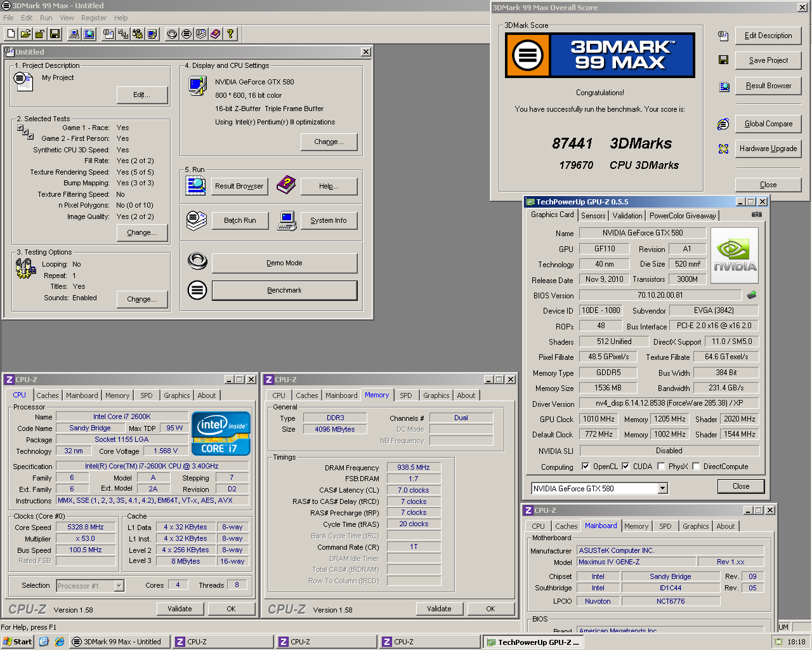The width and height of the screenshot is (812, 650).
Task: Toggle the OpenCL checkbox in GPU-Z
Action: pos(586,466)
